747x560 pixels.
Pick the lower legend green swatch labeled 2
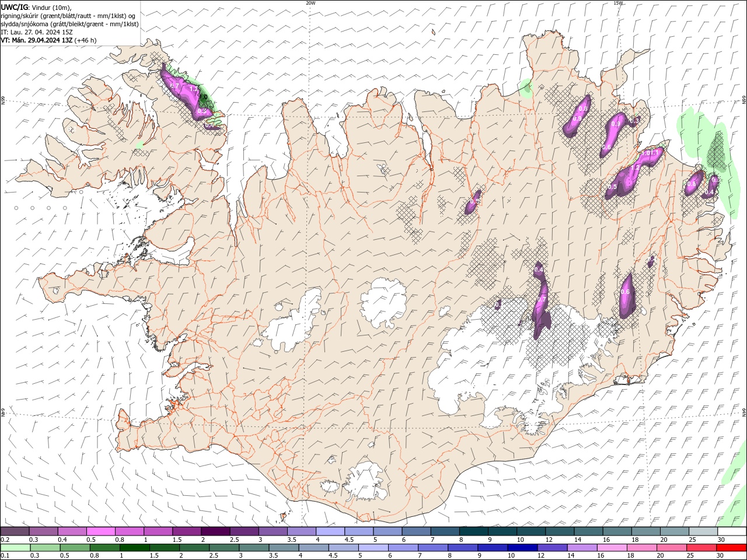194,548
